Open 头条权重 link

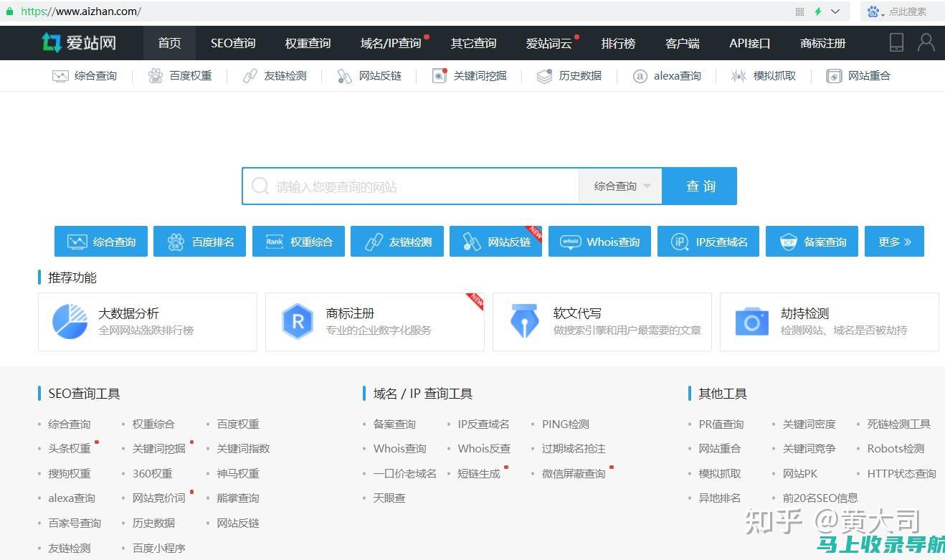pyautogui.click(x=70, y=449)
